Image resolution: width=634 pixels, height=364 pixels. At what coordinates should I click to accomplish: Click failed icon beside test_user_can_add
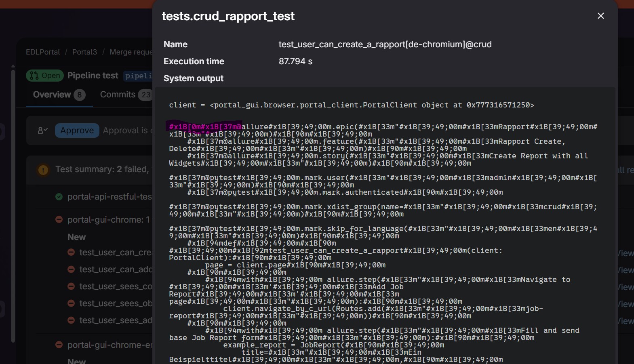(71, 269)
